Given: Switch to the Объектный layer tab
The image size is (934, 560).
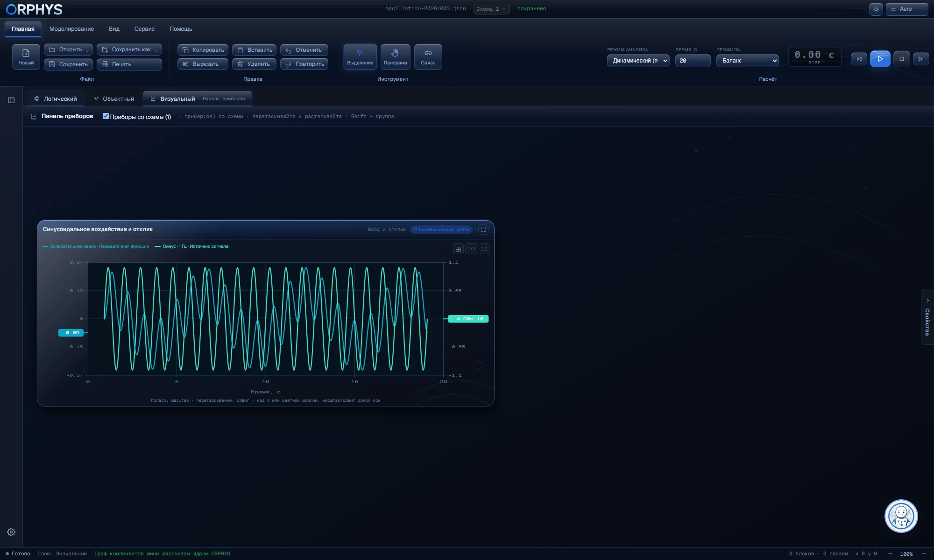Looking at the screenshot, I should [x=114, y=99].
